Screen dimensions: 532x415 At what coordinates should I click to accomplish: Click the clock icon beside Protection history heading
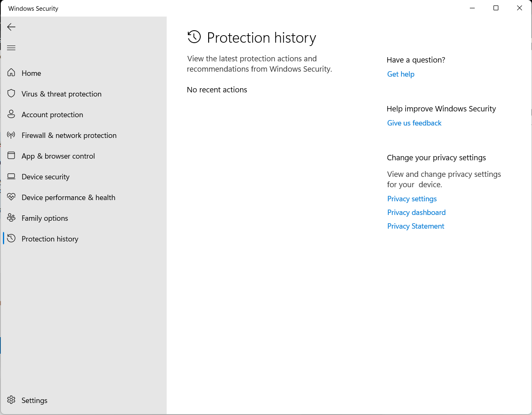tap(194, 37)
